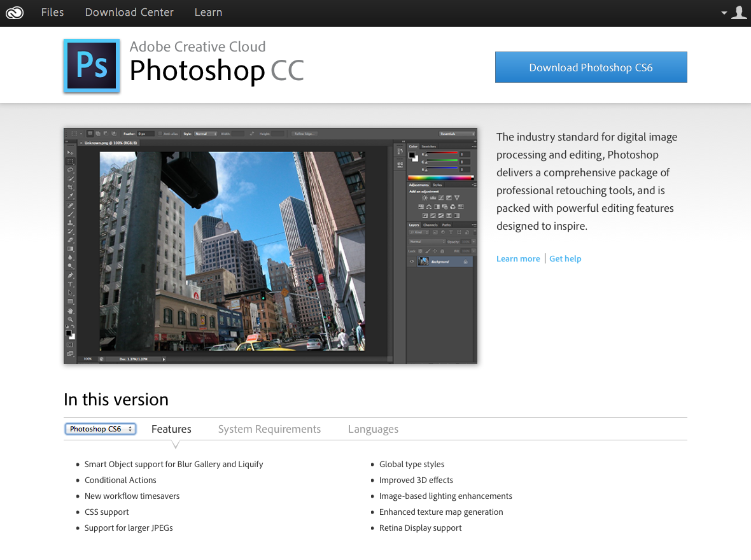751x560 pixels.
Task: Select the Crop tool in preview toolbar
Action: 71,187
